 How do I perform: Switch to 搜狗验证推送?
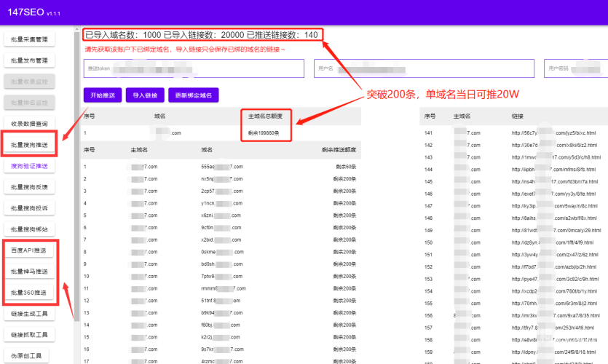(29, 166)
